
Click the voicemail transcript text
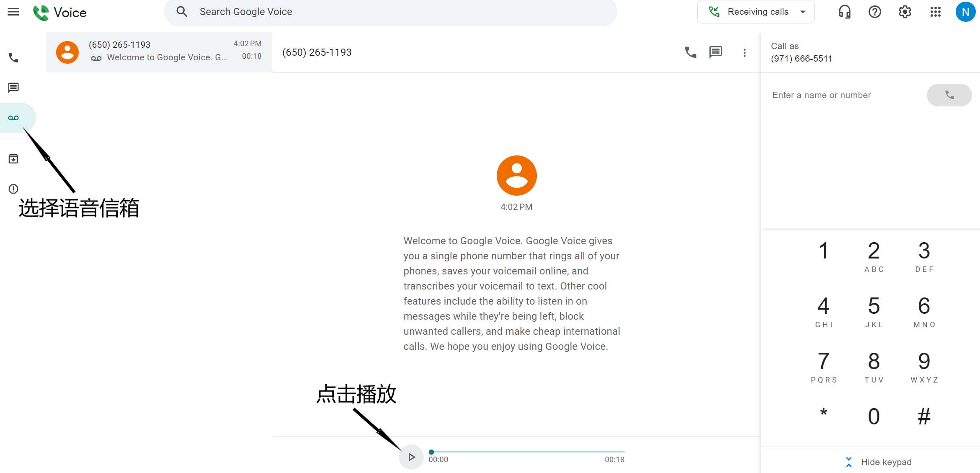tap(512, 294)
